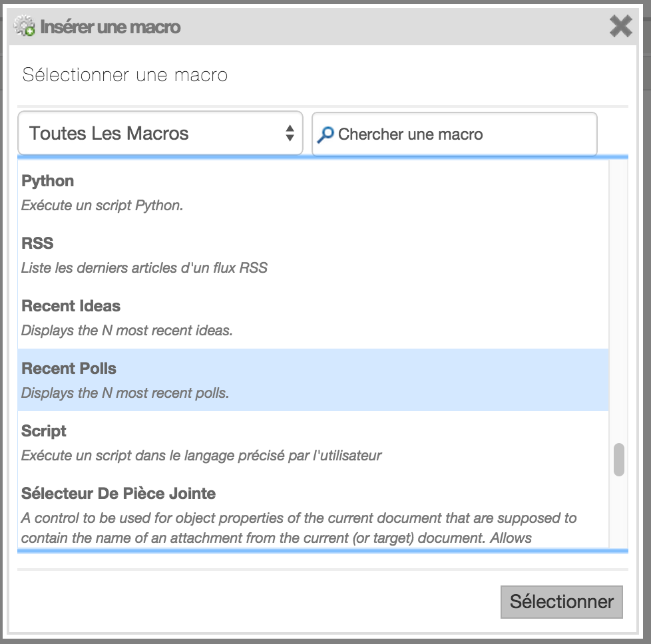Click 'Displays the N most recent ideas.'

click(x=126, y=331)
